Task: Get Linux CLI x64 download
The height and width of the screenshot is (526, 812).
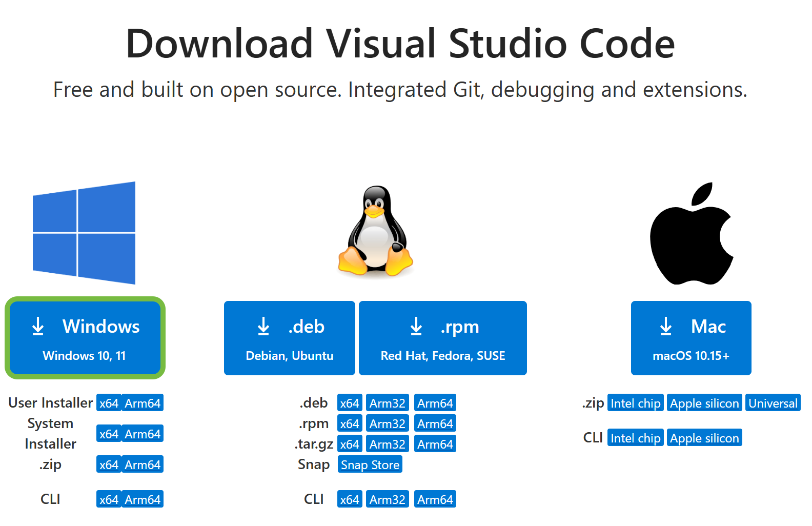Action: coord(350,499)
